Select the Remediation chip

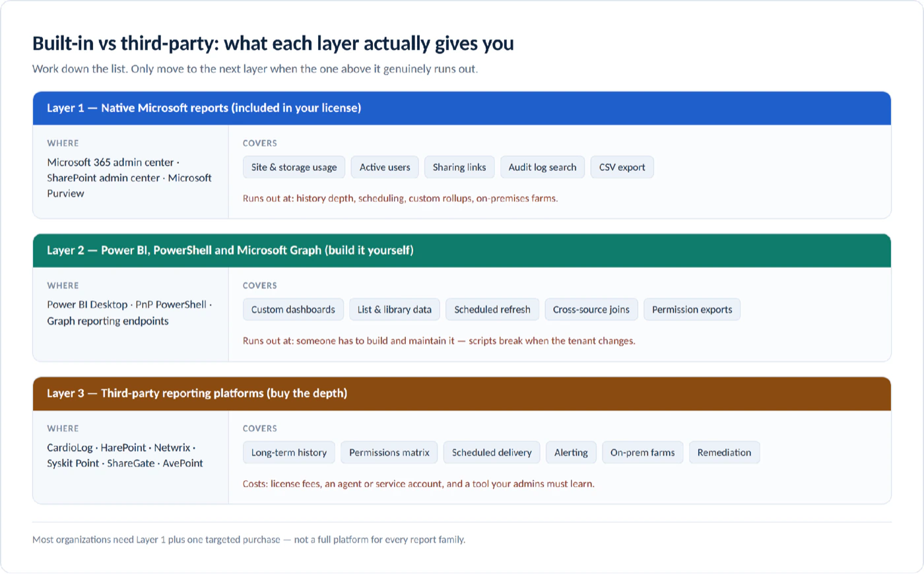pyautogui.click(x=724, y=453)
